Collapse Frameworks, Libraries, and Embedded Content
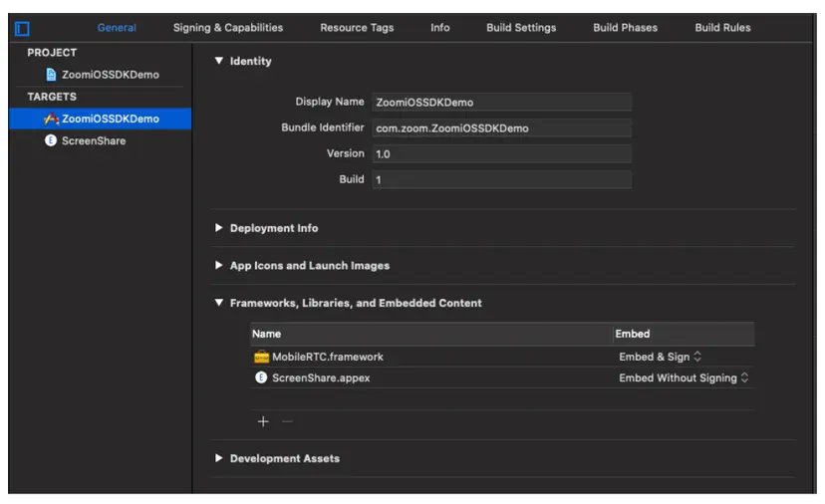Screen dimensions: 825x504 [219, 303]
